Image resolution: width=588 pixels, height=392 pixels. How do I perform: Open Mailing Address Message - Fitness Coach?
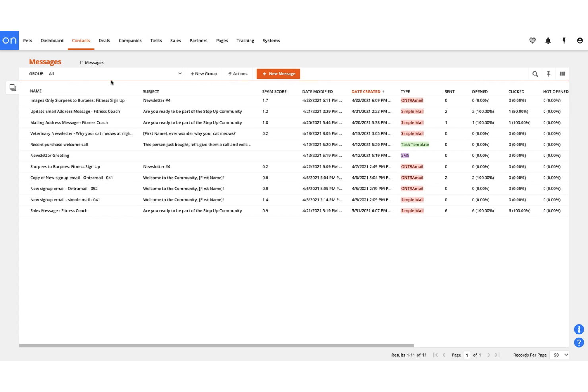pyautogui.click(x=69, y=122)
